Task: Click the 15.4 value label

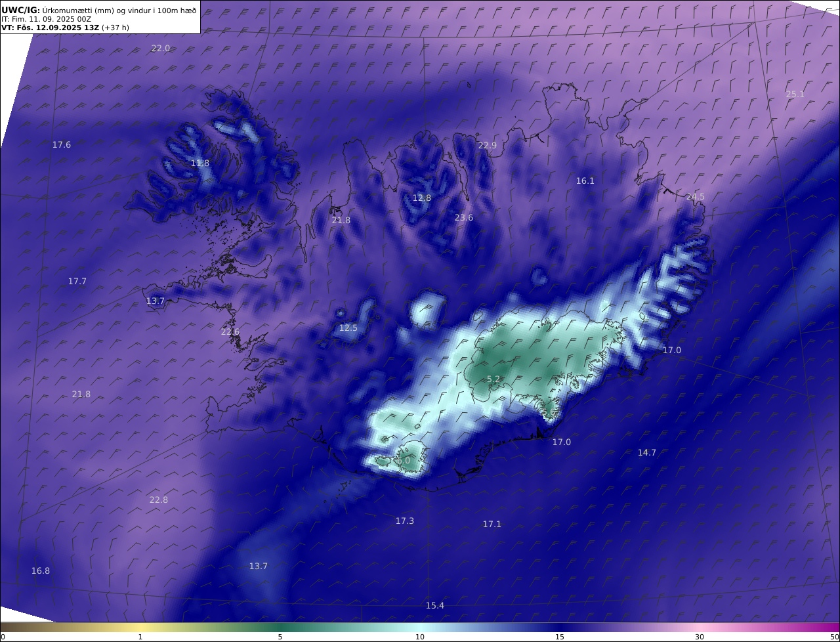Action: (x=435, y=606)
